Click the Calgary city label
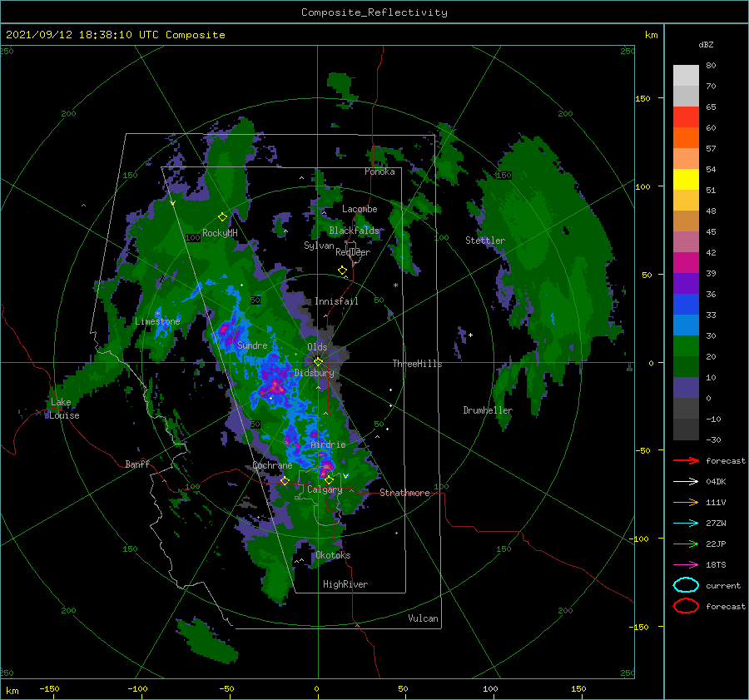The width and height of the screenshot is (749, 700). coord(325,489)
